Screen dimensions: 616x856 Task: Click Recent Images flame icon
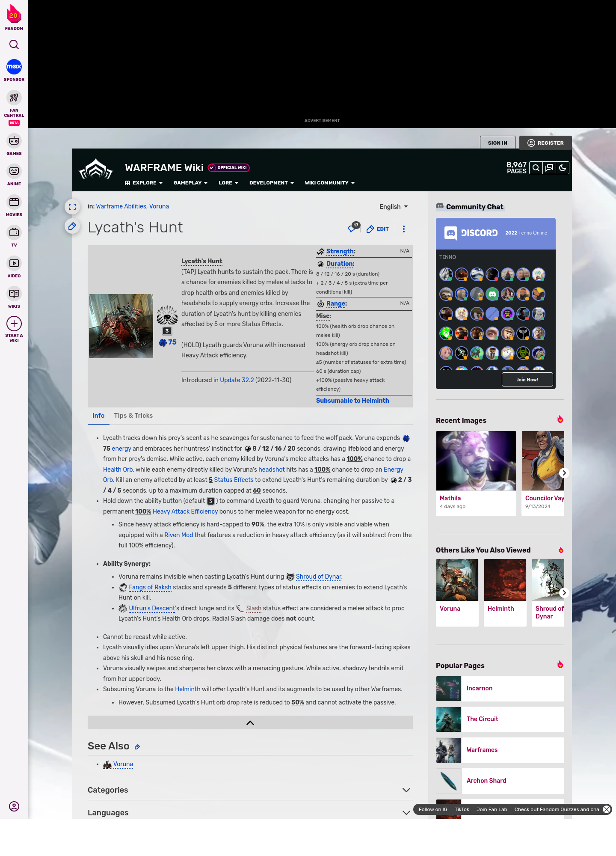click(x=560, y=419)
